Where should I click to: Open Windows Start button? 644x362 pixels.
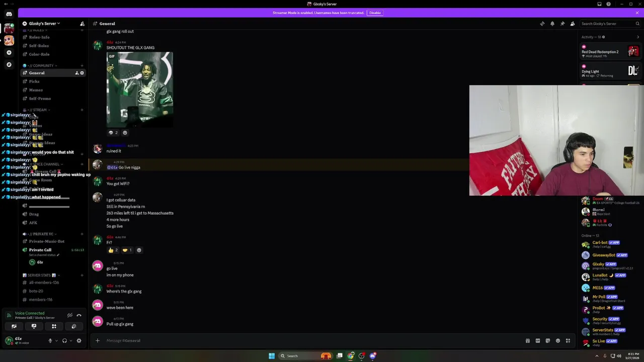click(x=272, y=356)
